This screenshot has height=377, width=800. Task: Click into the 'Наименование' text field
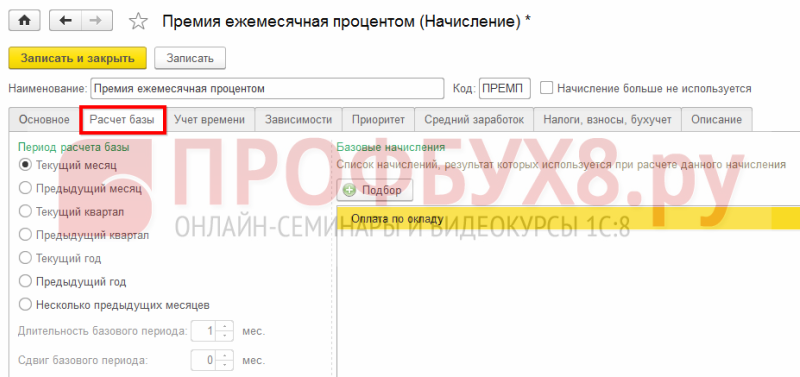[267, 88]
